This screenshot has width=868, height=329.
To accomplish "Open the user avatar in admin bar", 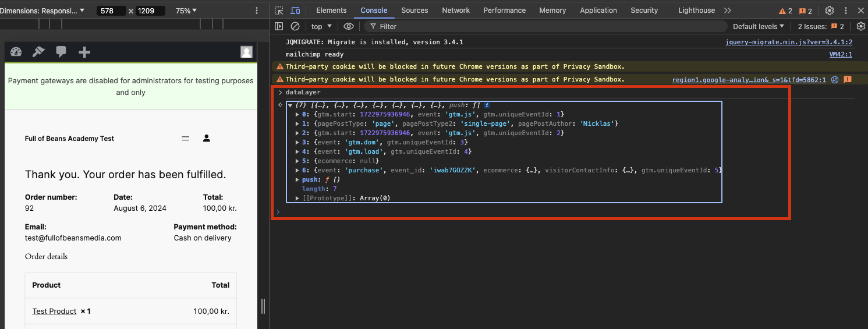I will 247,52.
